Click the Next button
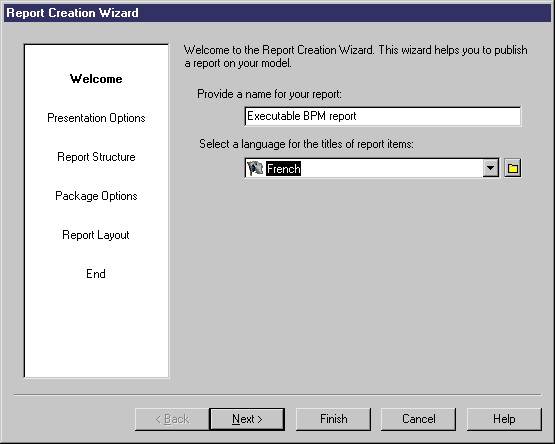The width and height of the screenshot is (555, 444). (247, 419)
